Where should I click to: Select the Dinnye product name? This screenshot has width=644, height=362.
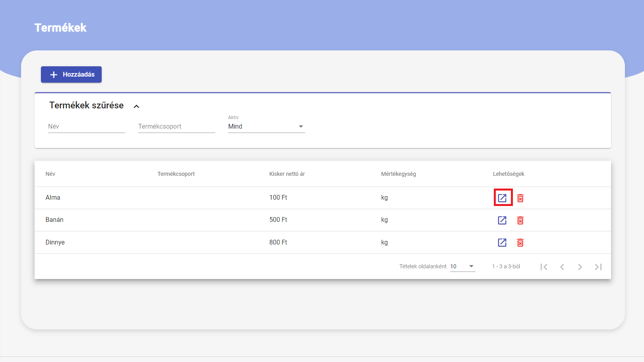tap(55, 243)
